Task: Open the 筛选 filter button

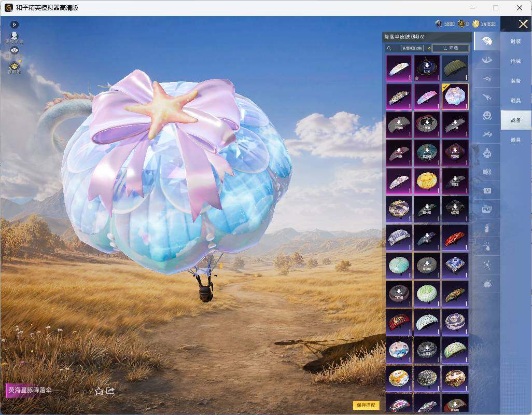Action: click(x=451, y=48)
